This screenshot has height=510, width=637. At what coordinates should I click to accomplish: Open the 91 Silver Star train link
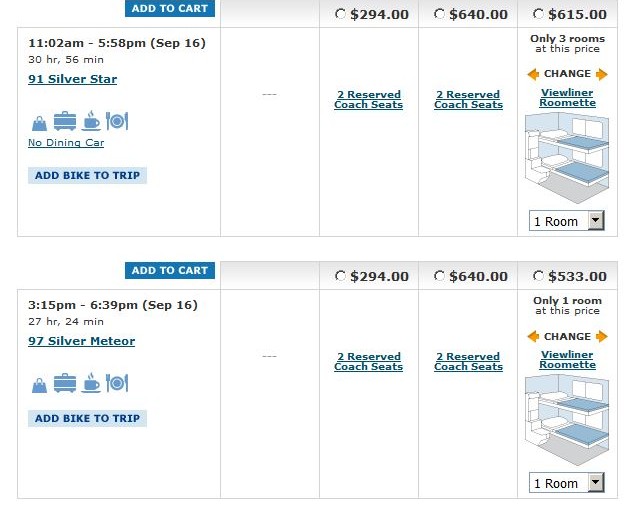pyautogui.click(x=73, y=79)
